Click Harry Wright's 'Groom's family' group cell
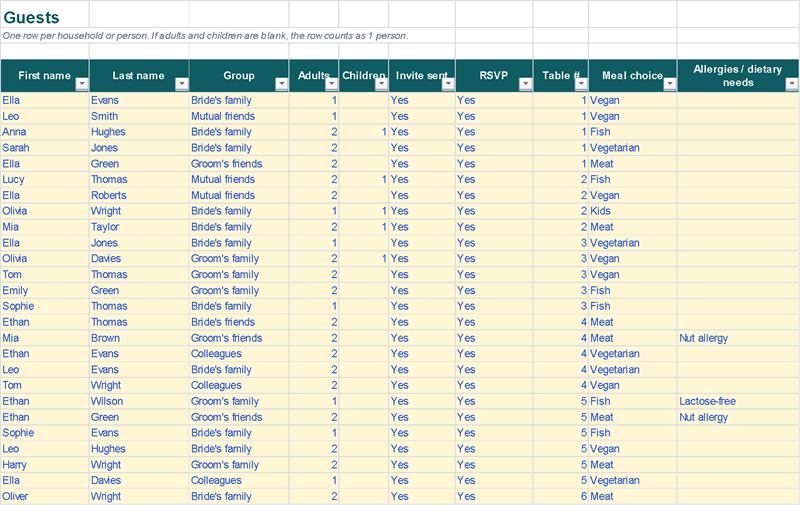800x505 pixels. coord(239,465)
